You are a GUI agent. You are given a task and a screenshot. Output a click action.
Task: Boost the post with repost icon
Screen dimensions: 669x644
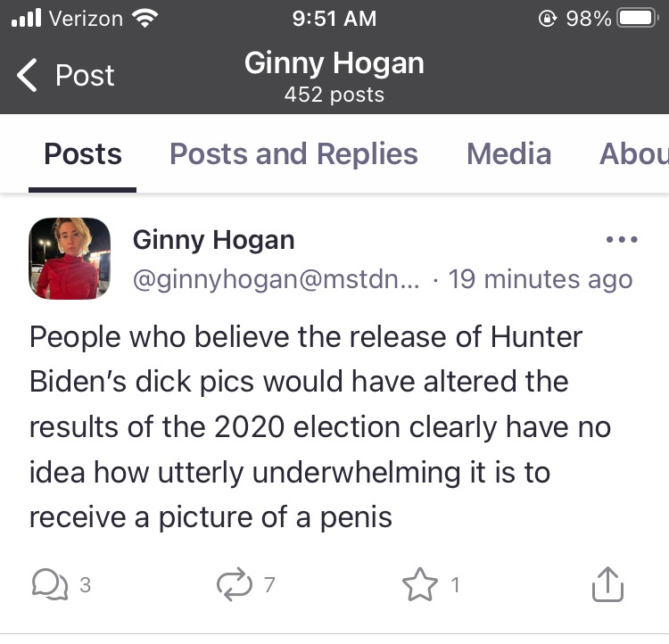pos(235,584)
